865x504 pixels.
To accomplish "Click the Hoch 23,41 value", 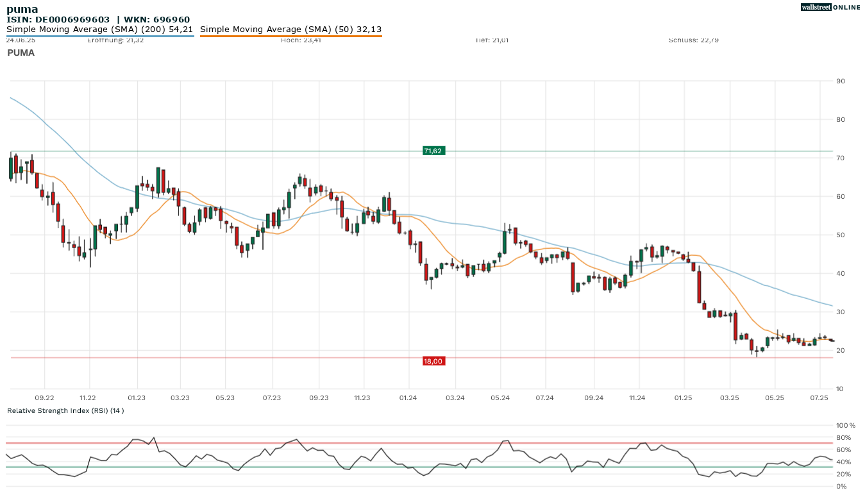I will point(301,40).
